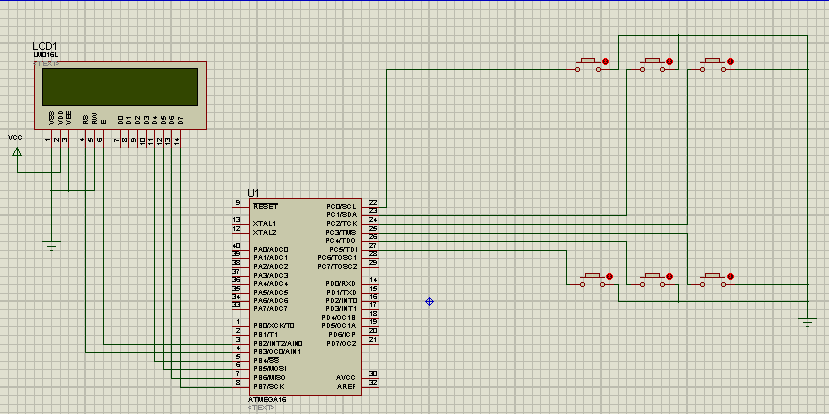The height and width of the screenshot is (414, 829).
Task: Click the ATMEGA16 part name below the chip
Action: tap(268, 400)
